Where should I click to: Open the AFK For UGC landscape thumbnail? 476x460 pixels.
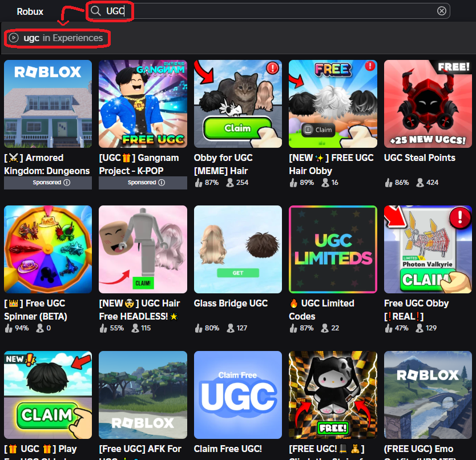point(143,395)
